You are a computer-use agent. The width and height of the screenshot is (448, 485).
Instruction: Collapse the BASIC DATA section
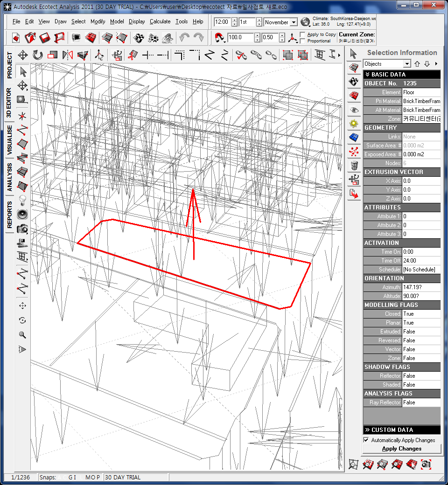(x=368, y=75)
